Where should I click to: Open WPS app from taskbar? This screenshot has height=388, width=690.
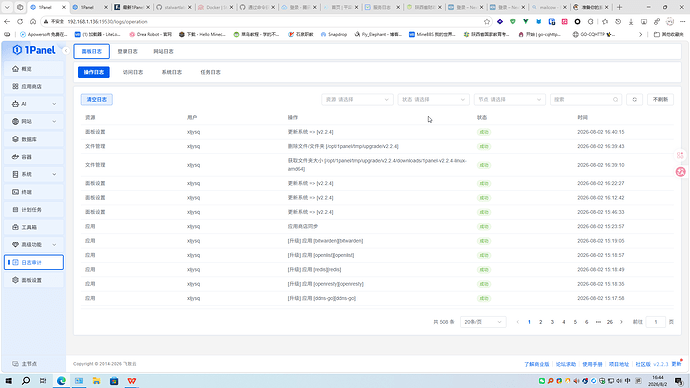[132, 381]
